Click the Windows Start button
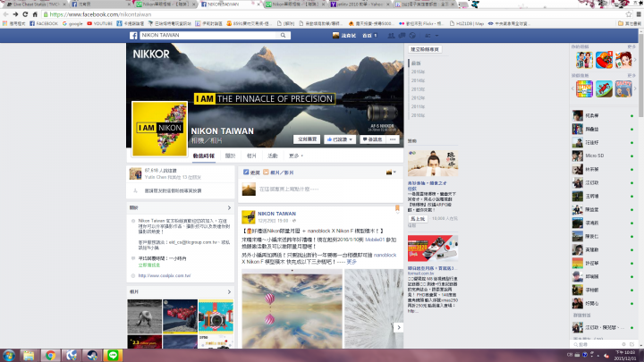 pos(9,356)
